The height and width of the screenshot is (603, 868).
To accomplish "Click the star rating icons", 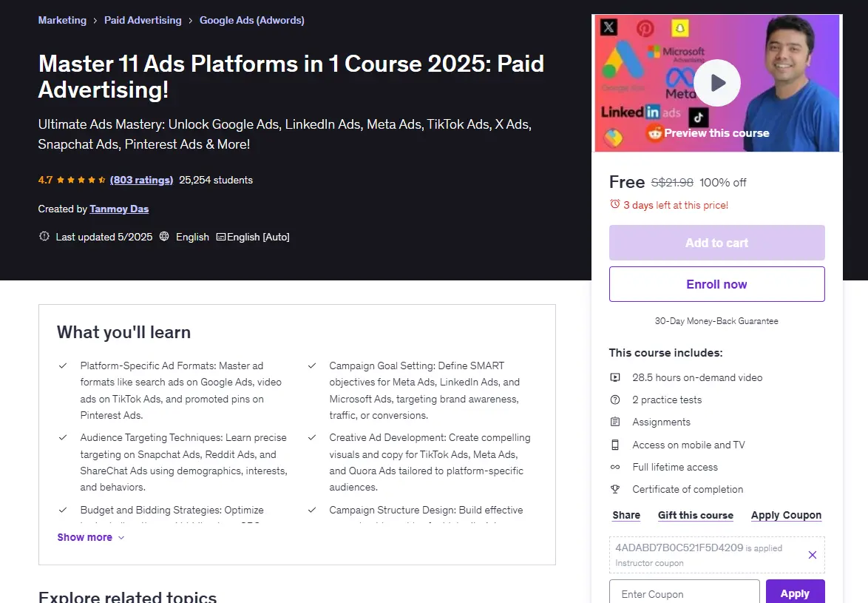I will point(81,180).
